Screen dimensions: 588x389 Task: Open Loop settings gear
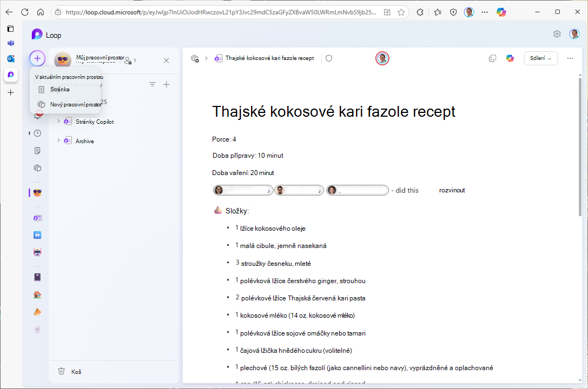click(557, 34)
